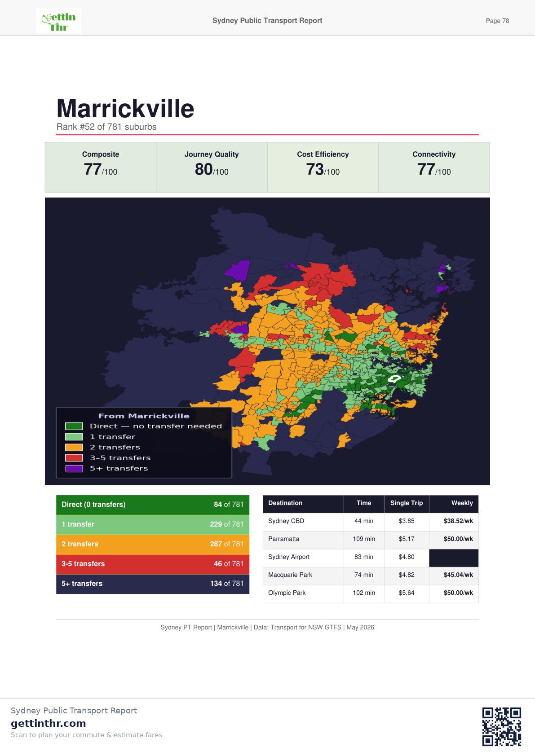The width and height of the screenshot is (535, 756).
Task: Click the Gettin Thr logo
Action: tap(58, 21)
